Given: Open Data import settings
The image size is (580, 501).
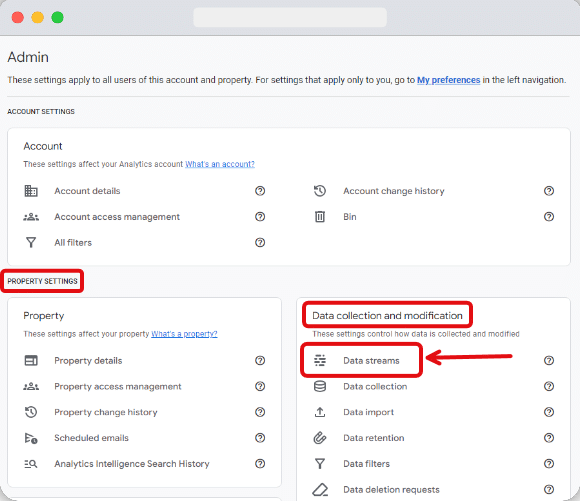Looking at the screenshot, I should pos(368,412).
